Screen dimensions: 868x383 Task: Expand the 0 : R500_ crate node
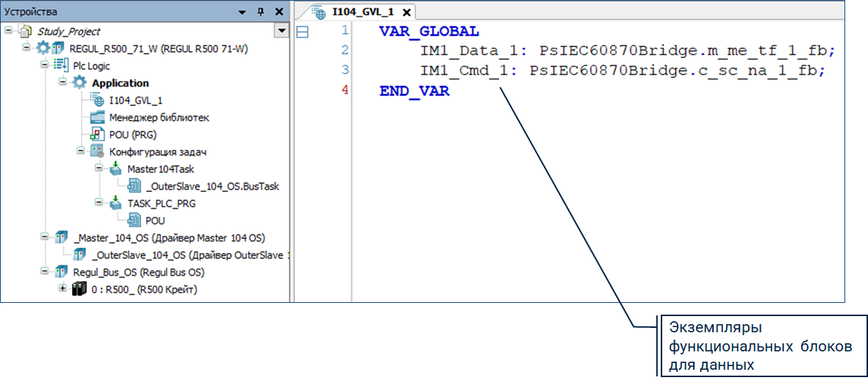click(62, 290)
